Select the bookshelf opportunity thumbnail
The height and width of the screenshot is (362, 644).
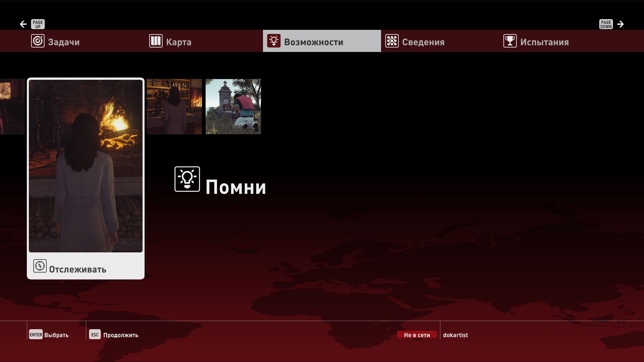pyautogui.click(x=174, y=107)
